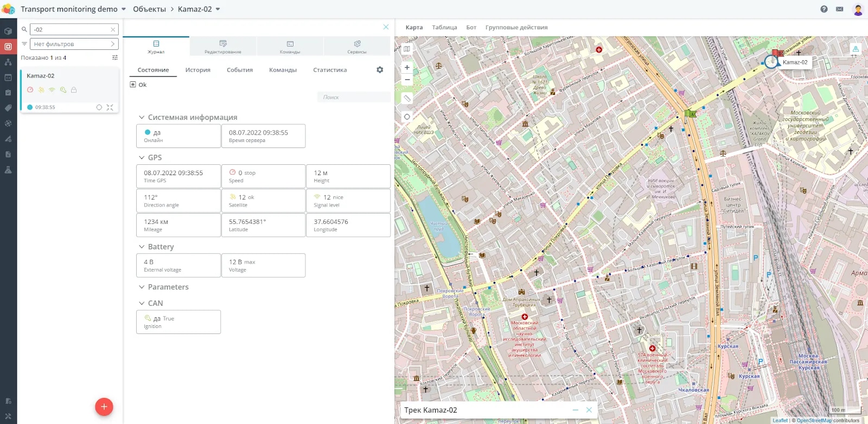Open state settings gear icon
Viewport: 868px width, 424px height.
380,70
